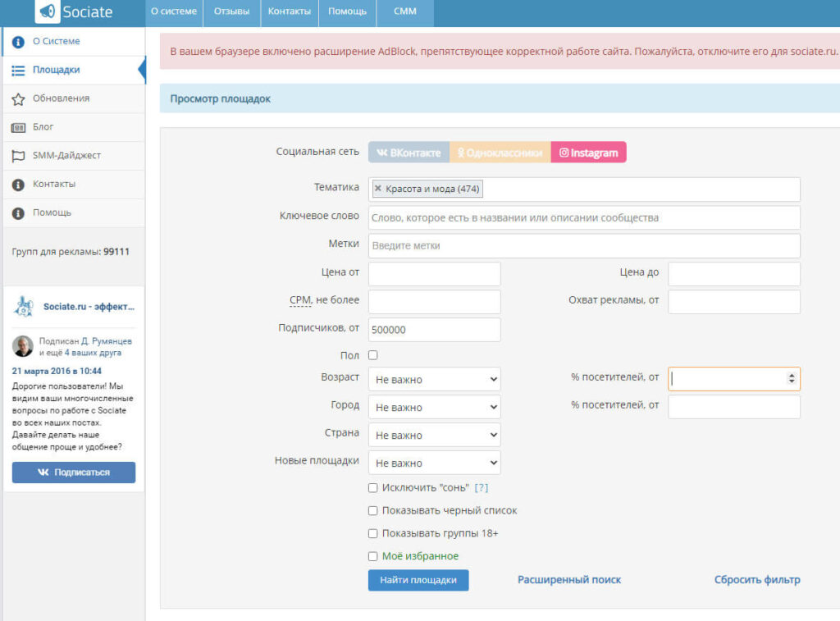Image resolution: width=840 pixels, height=621 pixels.
Task: Click the stepper arrows in % посетителей field
Action: [x=791, y=379]
